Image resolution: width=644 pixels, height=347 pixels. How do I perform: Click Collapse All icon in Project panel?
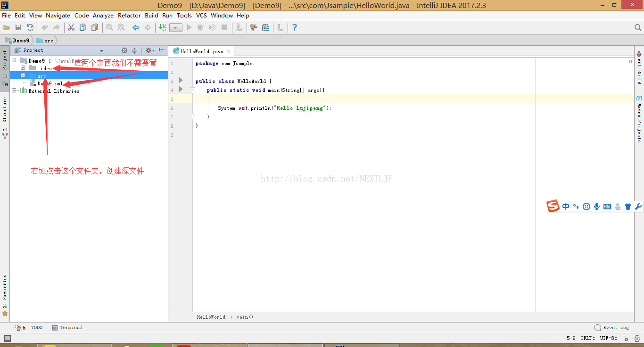[134, 50]
